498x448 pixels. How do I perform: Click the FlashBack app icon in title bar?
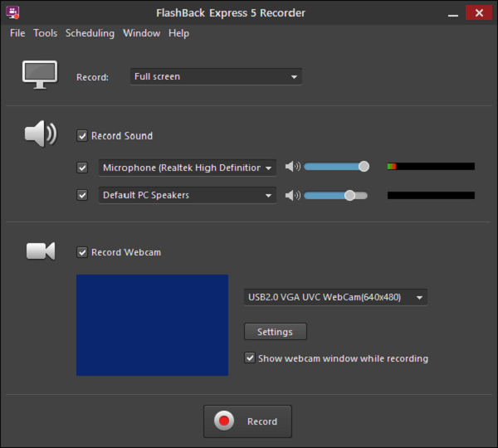click(x=13, y=12)
